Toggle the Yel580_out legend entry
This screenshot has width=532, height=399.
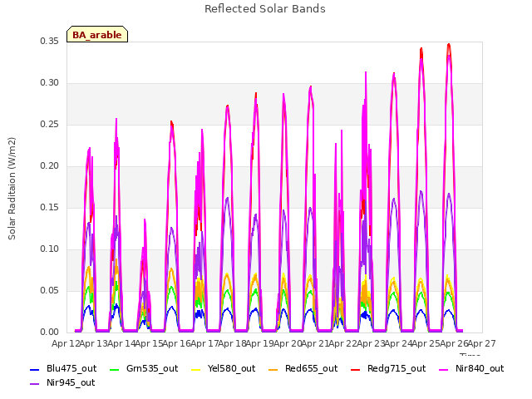pos(224,369)
